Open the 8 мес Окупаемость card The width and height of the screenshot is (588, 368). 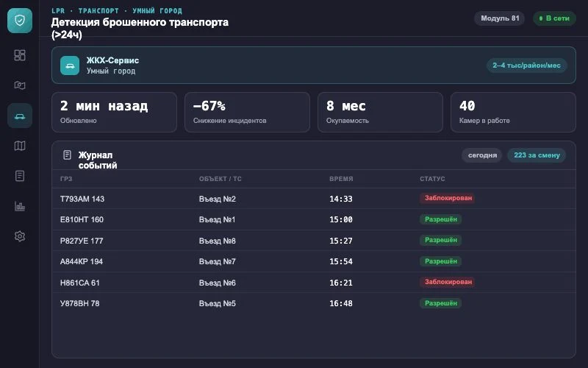[380, 112]
